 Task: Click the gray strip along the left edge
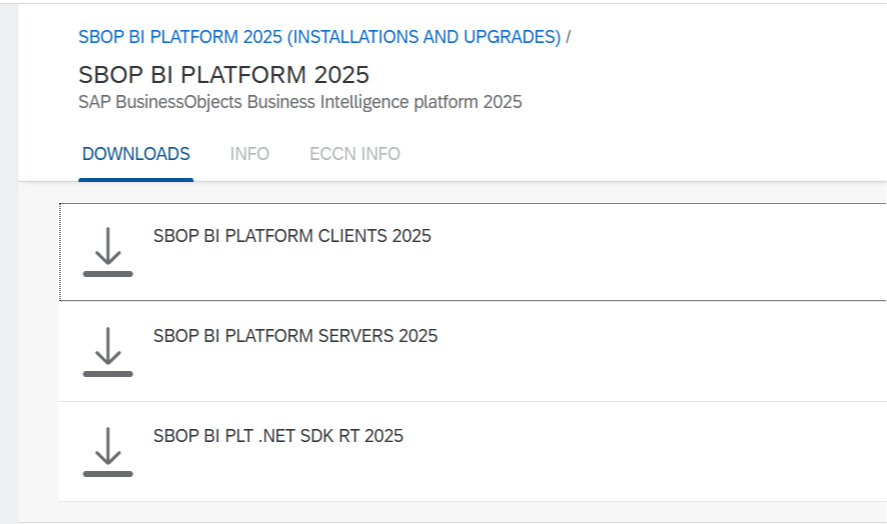pos(9,264)
